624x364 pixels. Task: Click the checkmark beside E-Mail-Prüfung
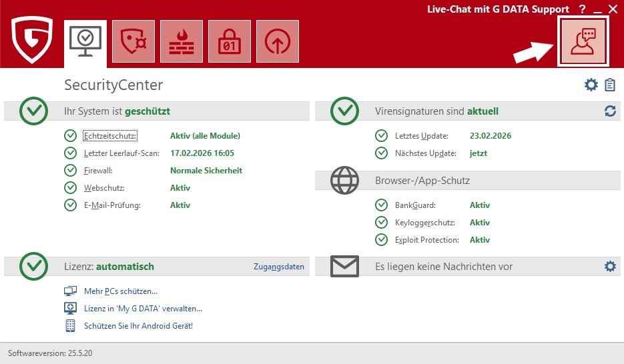point(71,205)
